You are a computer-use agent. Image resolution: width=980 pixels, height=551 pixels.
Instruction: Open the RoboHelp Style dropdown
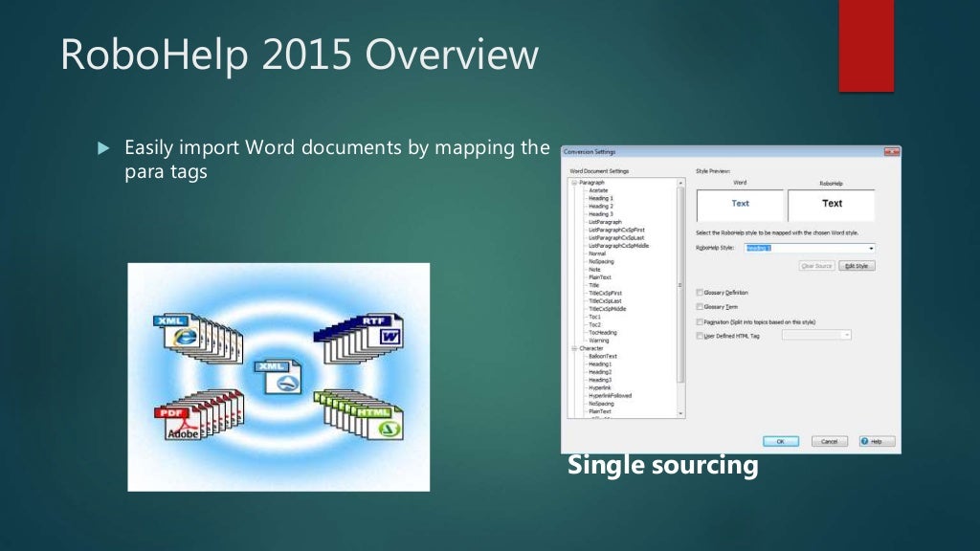(x=871, y=249)
